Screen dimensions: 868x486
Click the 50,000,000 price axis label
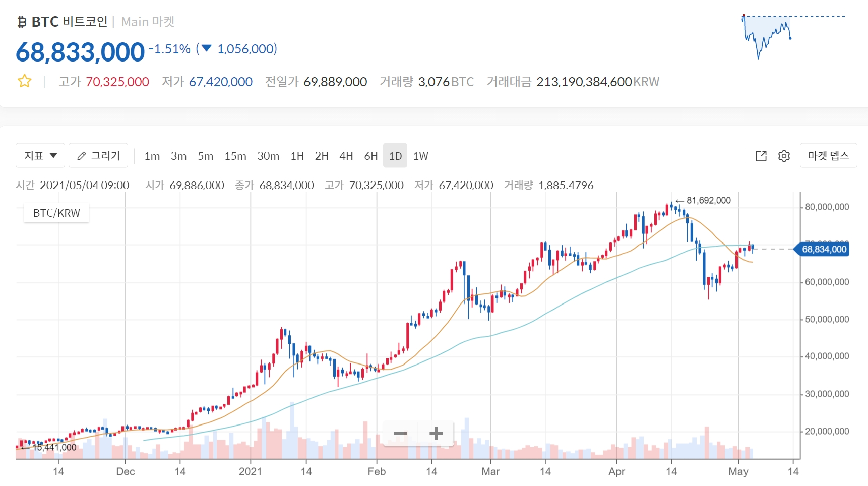pyautogui.click(x=827, y=319)
